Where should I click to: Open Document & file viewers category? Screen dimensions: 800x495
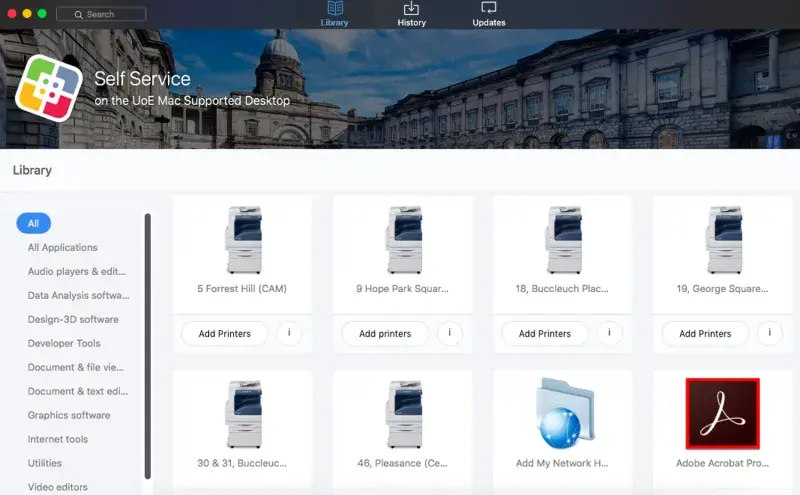click(x=76, y=367)
